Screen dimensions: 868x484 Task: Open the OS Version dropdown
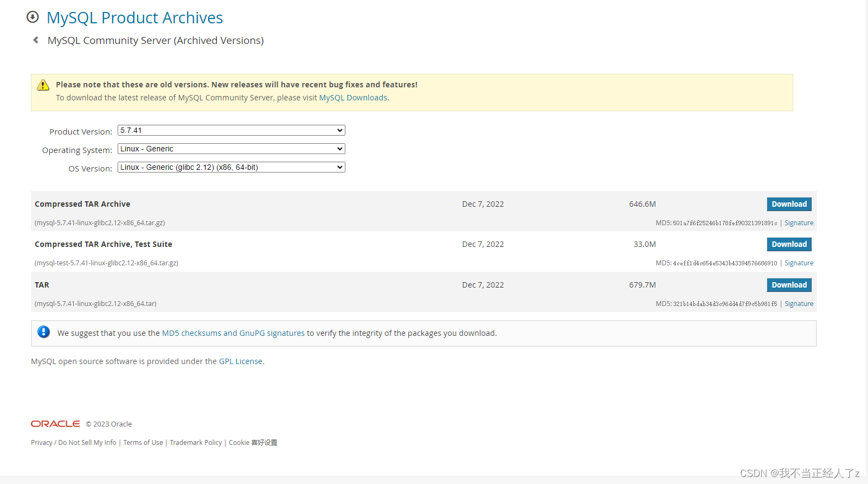click(x=232, y=167)
